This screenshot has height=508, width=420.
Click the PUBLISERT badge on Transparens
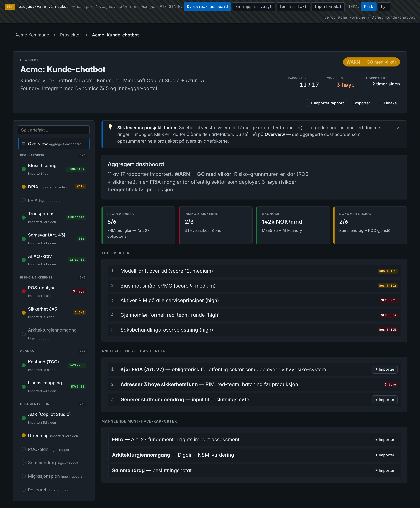(76, 217)
